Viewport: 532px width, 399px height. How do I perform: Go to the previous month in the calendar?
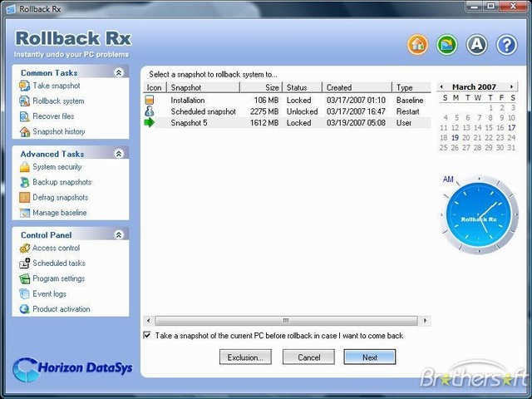(441, 86)
